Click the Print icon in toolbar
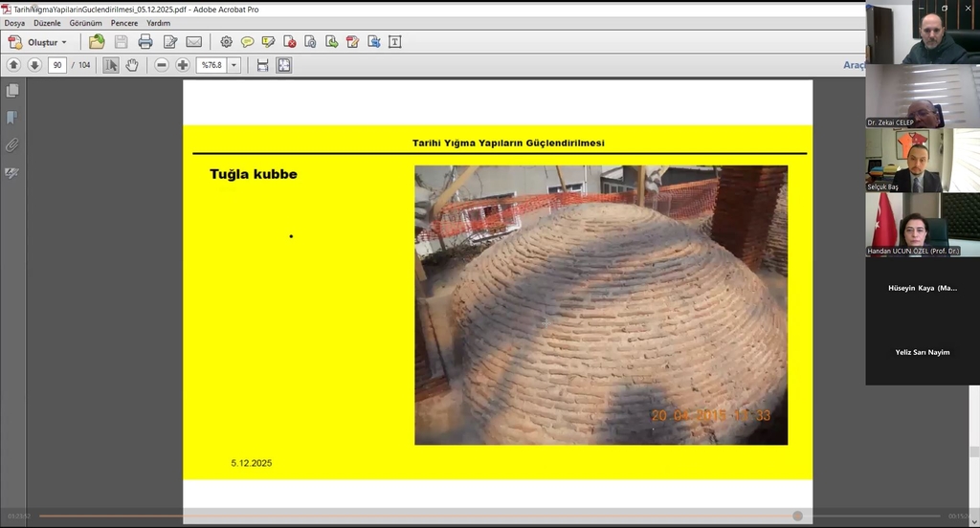The image size is (980, 528). (x=145, y=42)
